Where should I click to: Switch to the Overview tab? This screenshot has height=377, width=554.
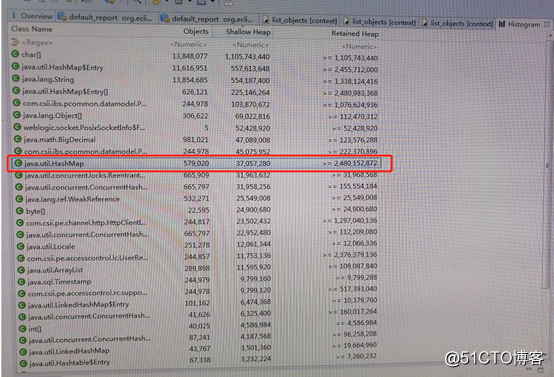click(x=32, y=16)
